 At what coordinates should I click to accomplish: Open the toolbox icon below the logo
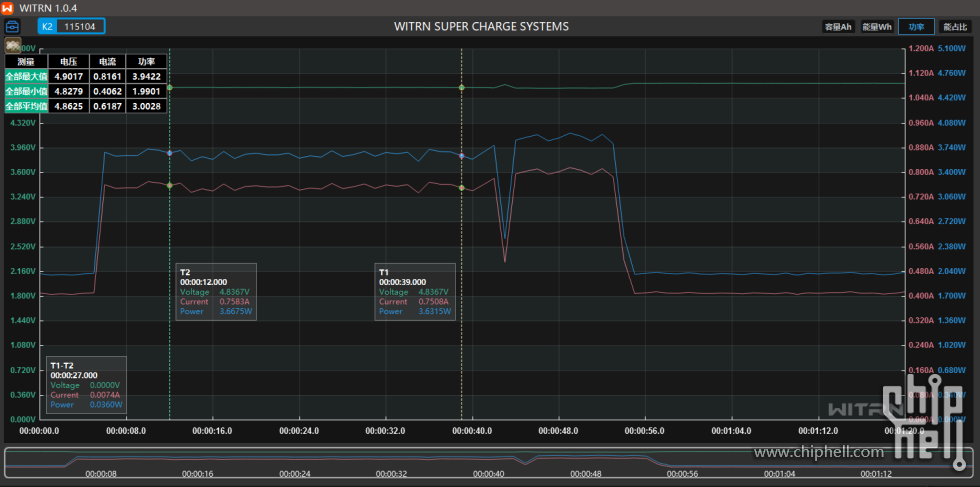12,26
